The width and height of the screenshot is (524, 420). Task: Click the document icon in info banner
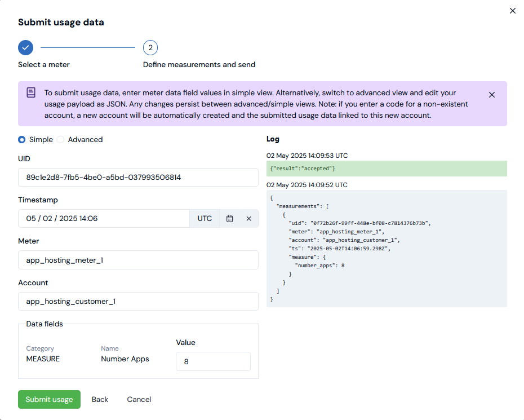[x=31, y=93]
